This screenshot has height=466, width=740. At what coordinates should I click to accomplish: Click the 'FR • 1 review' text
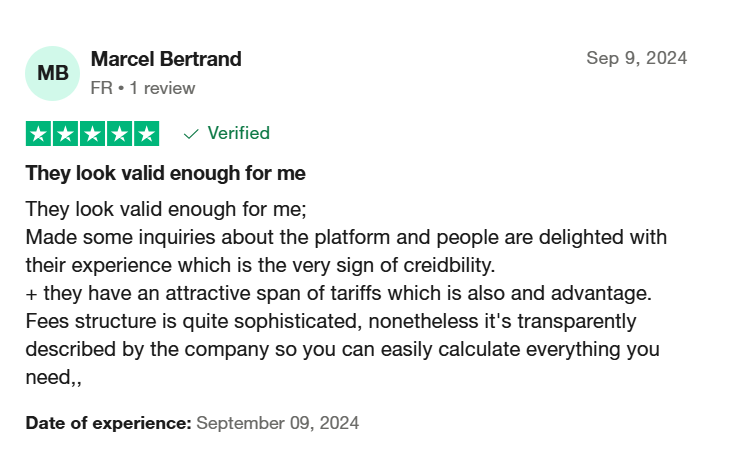pyautogui.click(x=143, y=88)
